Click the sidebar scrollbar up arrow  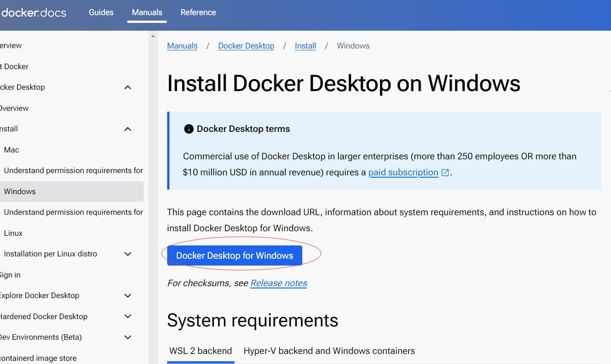pyautogui.click(x=153, y=36)
